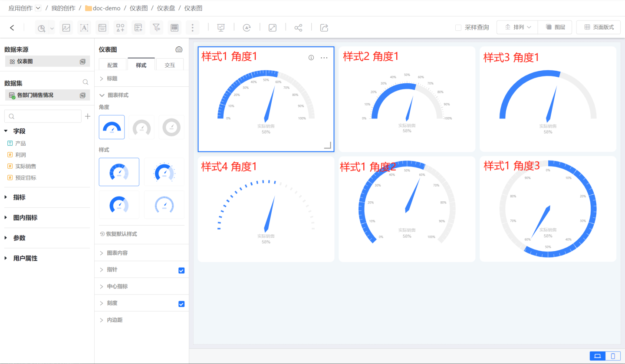Switch to the 配置 tab

[112, 65]
